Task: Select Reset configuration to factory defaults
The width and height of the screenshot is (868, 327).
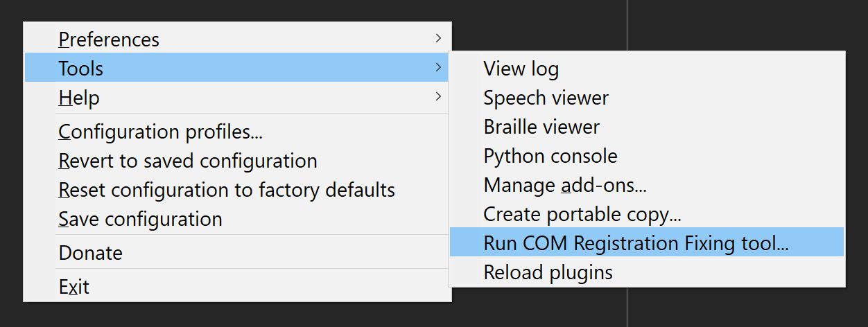Action: 227,190
